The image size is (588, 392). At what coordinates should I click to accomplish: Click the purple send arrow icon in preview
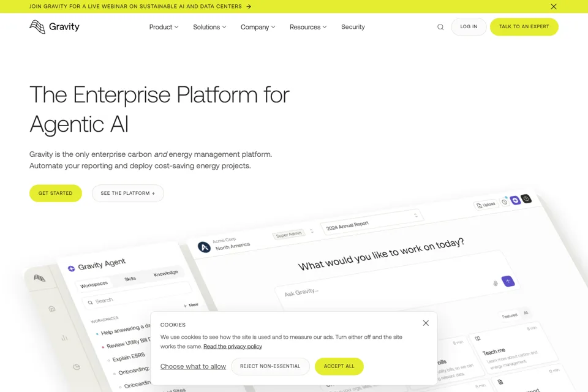pos(508,281)
